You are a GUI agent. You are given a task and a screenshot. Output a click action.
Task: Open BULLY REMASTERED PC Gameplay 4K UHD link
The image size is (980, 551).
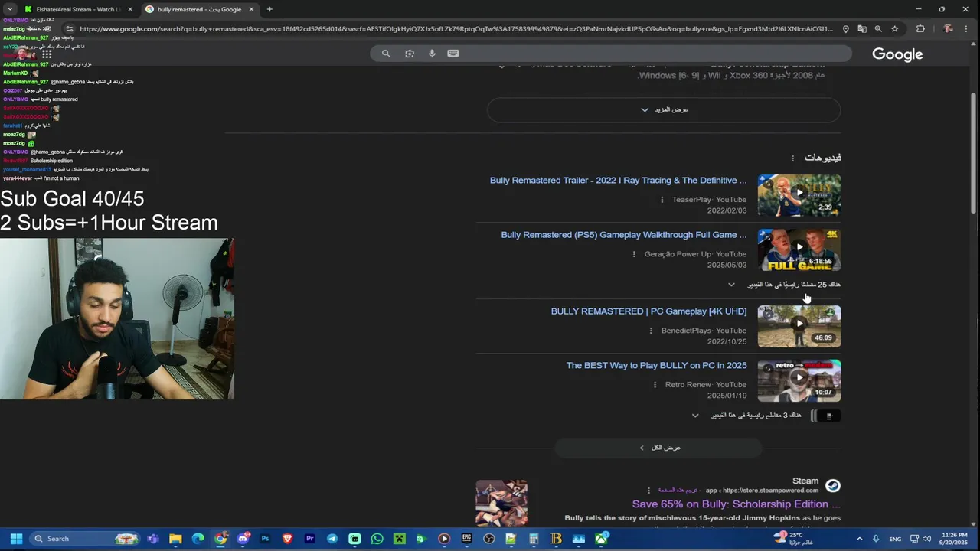coord(648,311)
